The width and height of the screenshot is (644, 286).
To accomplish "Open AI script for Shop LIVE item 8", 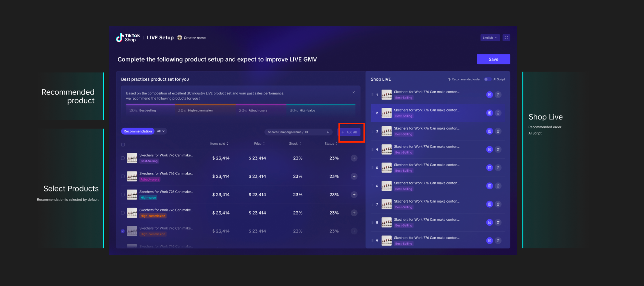I will 490,222.
